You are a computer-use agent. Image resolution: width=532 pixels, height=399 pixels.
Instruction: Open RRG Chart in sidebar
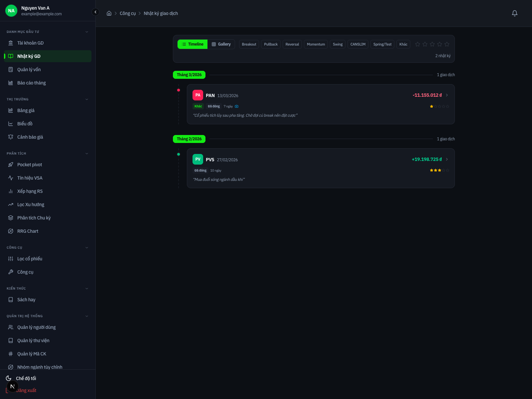pyautogui.click(x=28, y=231)
